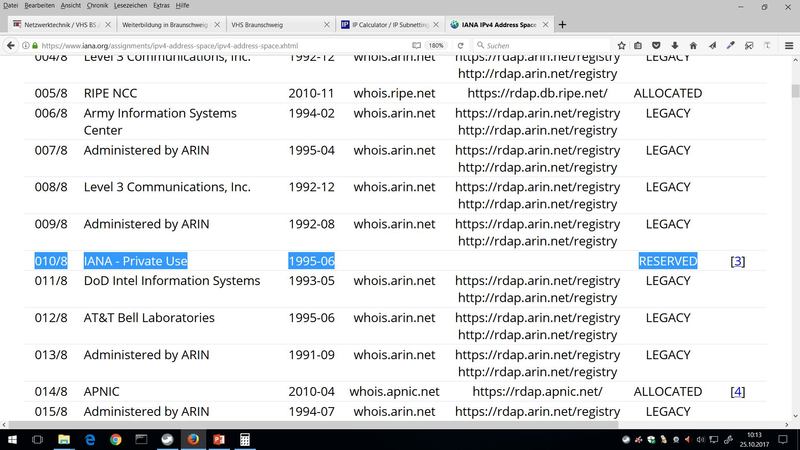This screenshot has height=450, width=800.
Task: Open the Action Center notifications
Action: click(x=783, y=439)
